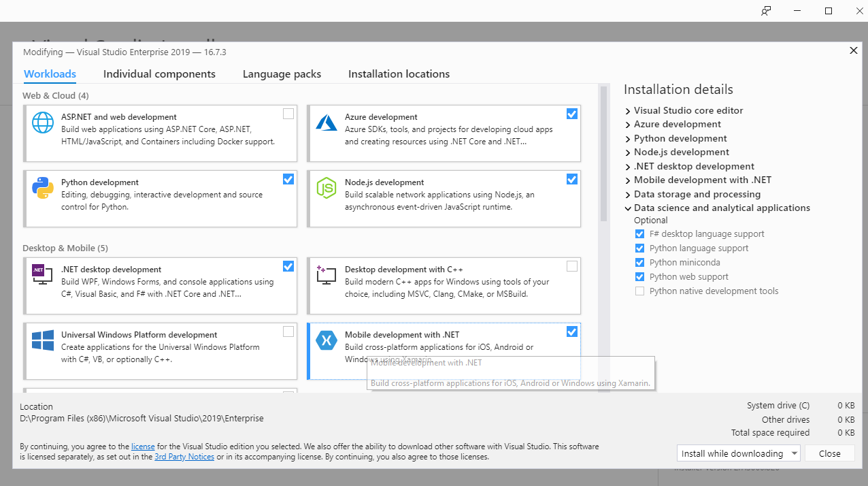Click the Xamarin mobile development icon

327,340
